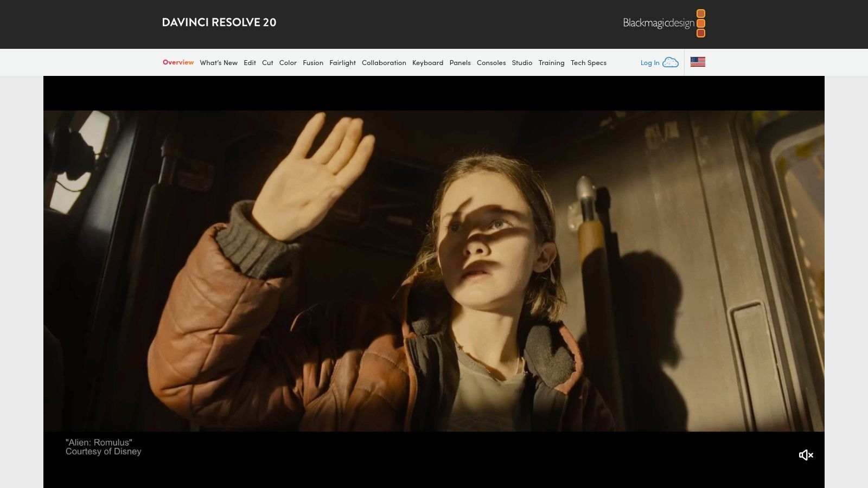This screenshot has height=488, width=868.
Task: Click the DAVINCI RESOLVE 20 wordmark
Action: (219, 23)
